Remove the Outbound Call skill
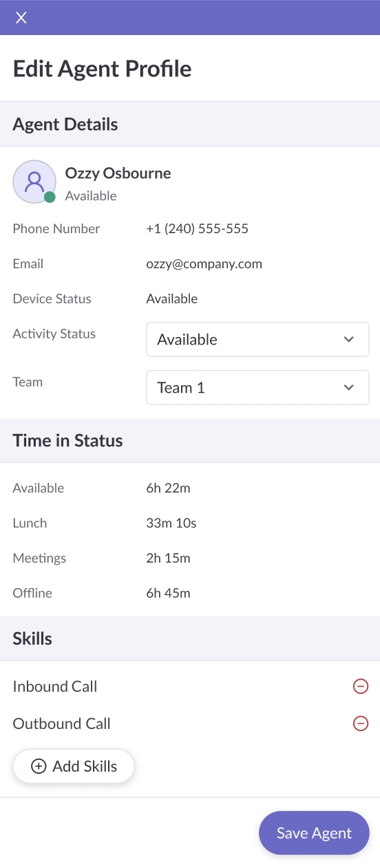Image resolution: width=380 pixels, height=868 pixels. [361, 724]
